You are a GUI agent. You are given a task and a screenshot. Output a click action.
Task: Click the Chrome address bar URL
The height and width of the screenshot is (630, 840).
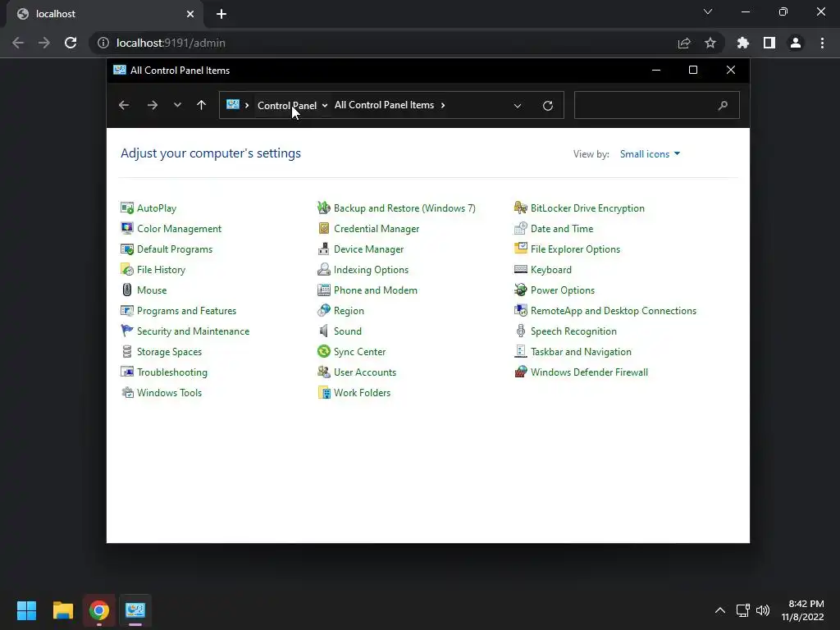[x=171, y=43]
